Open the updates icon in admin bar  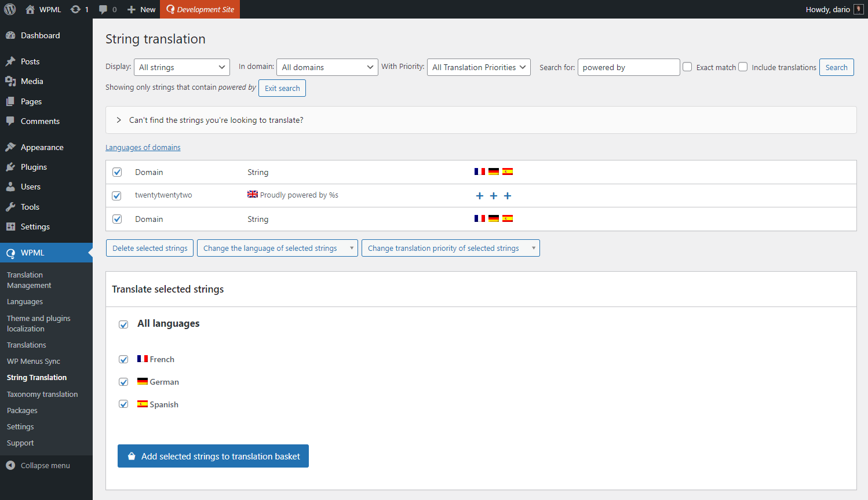[x=76, y=9]
